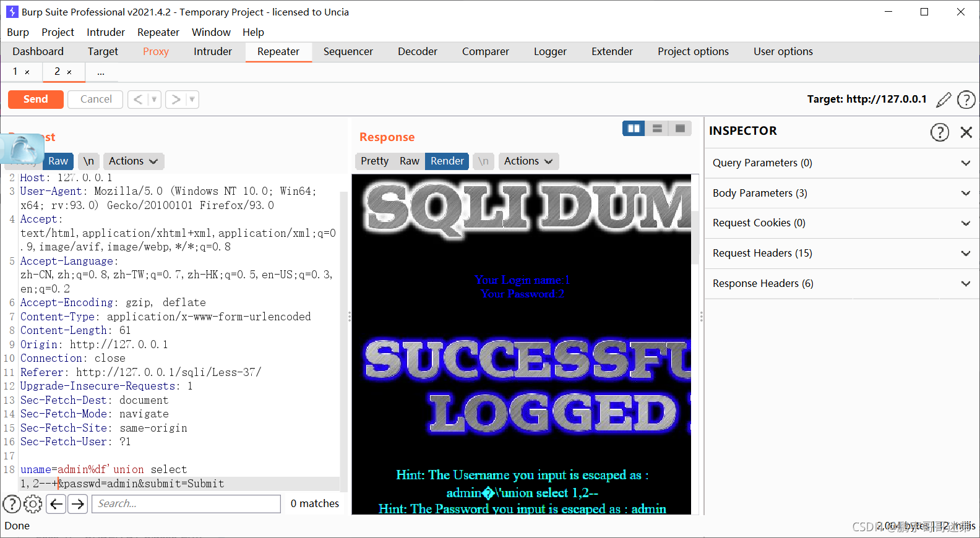The width and height of the screenshot is (980, 538).
Task: Choose top-bottom split layout icon
Action: point(657,128)
